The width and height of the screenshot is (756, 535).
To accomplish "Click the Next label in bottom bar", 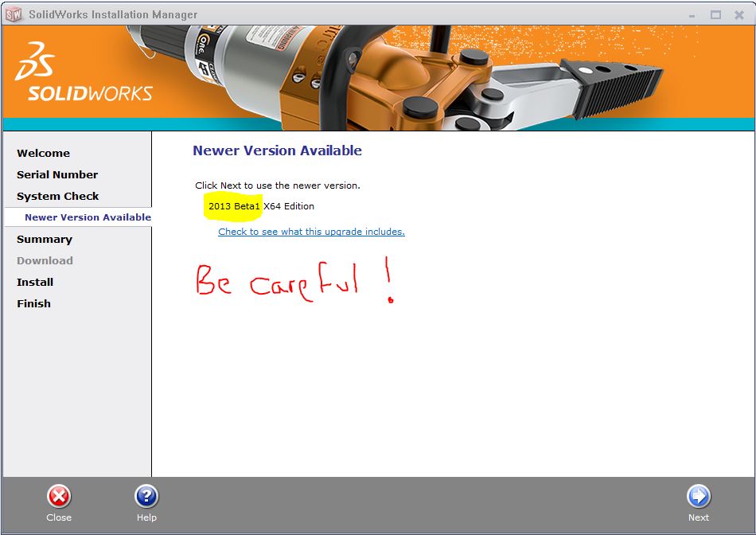I will coord(699,517).
